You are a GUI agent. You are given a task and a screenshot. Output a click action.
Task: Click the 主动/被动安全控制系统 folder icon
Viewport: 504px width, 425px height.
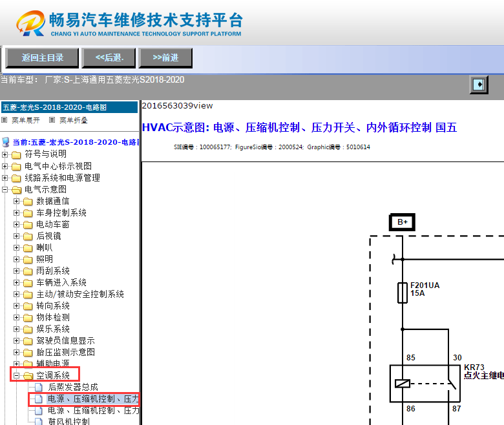point(28,295)
